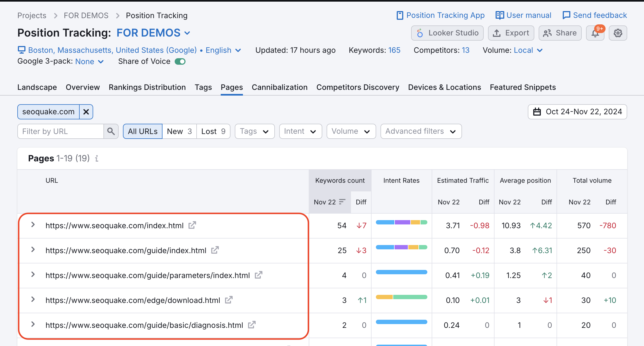Sort by Average position Nov 22 column
644x346 pixels.
point(510,202)
